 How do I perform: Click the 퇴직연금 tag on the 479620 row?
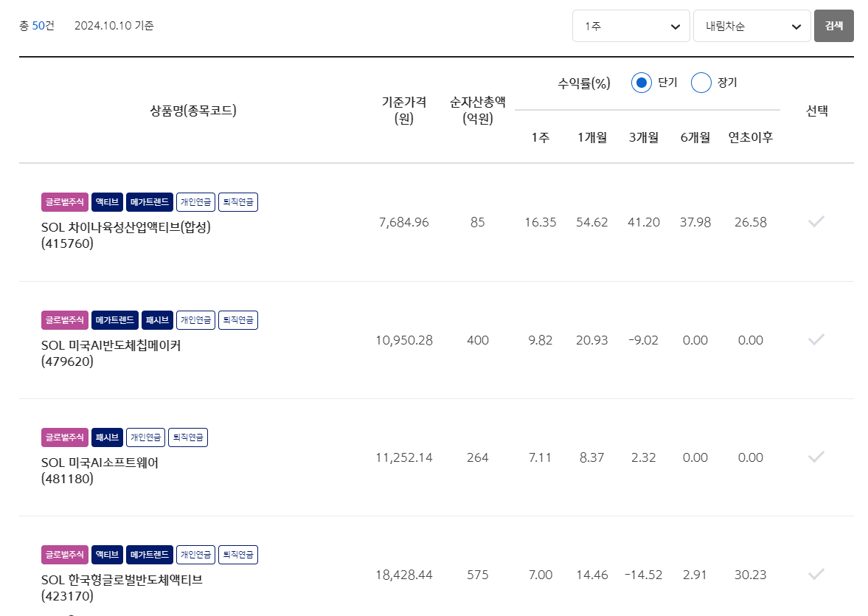click(238, 320)
